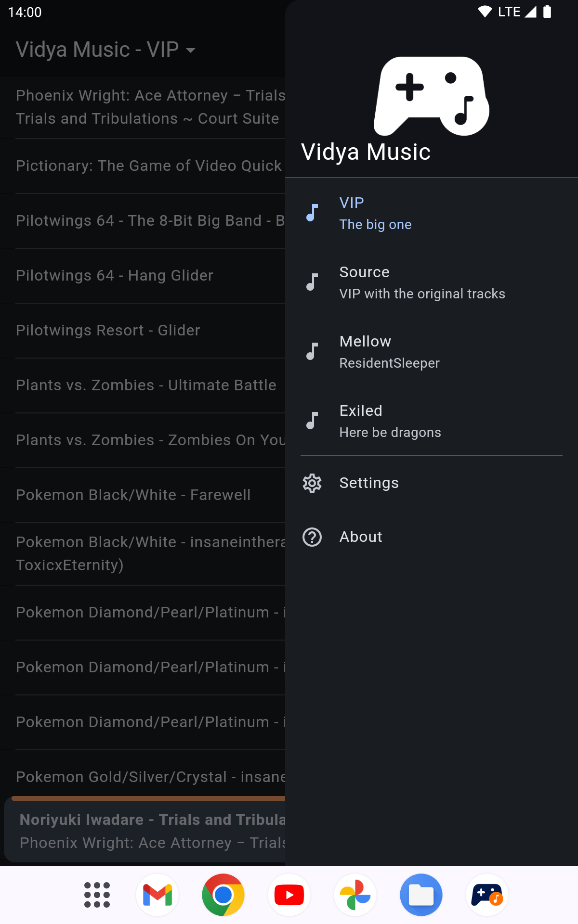
Task: Open the Files app in taskbar
Action: click(x=421, y=895)
